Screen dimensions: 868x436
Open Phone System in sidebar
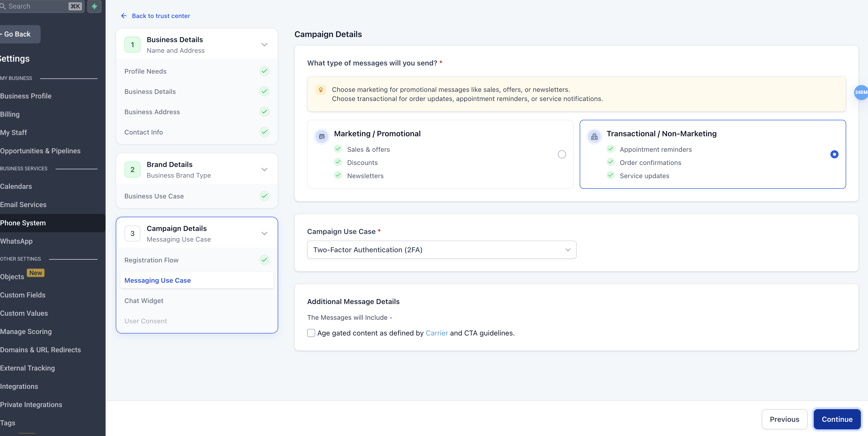(23, 223)
